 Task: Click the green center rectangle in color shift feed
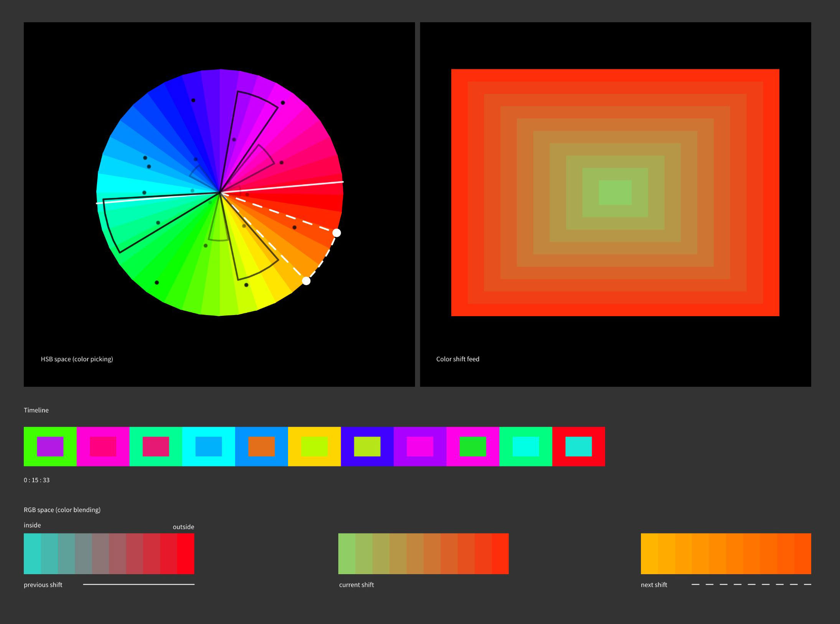click(x=615, y=192)
